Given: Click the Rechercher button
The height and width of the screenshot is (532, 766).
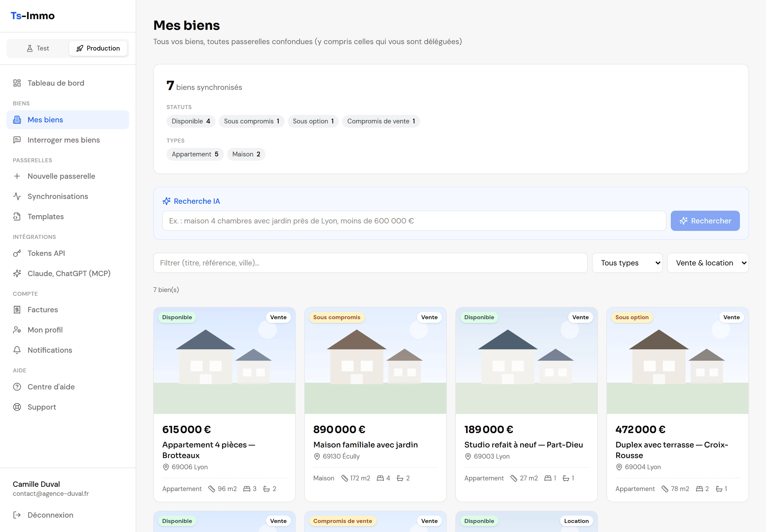Looking at the screenshot, I should (x=705, y=221).
